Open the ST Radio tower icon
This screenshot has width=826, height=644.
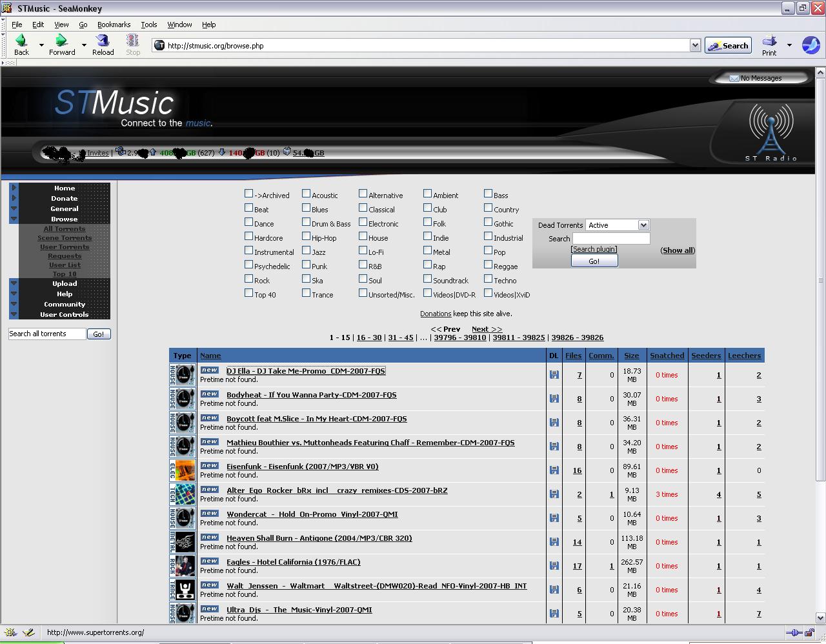pos(771,132)
